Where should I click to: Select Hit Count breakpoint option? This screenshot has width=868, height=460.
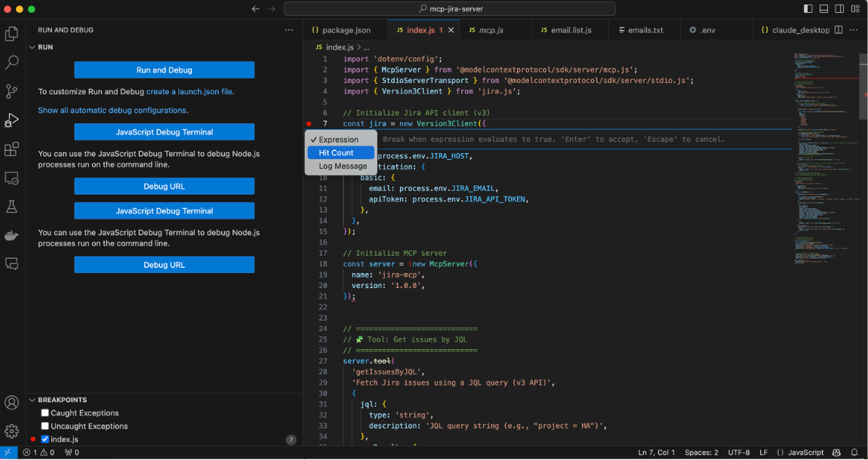(336, 153)
